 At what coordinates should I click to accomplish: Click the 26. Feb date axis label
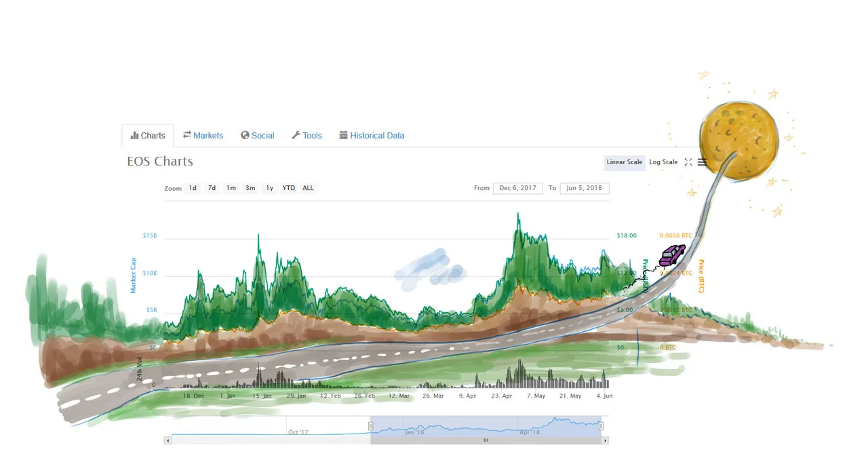coord(364,396)
